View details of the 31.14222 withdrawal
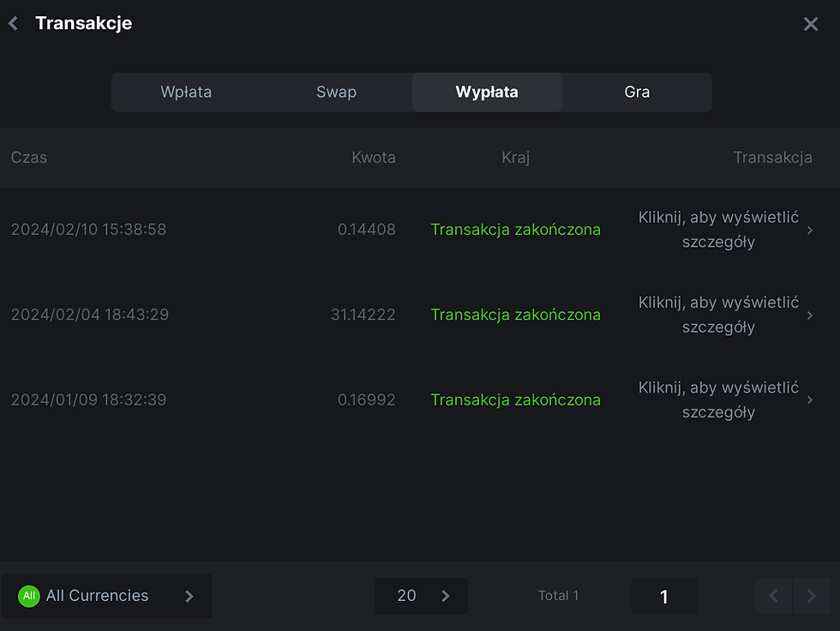The image size is (840, 631). point(718,315)
